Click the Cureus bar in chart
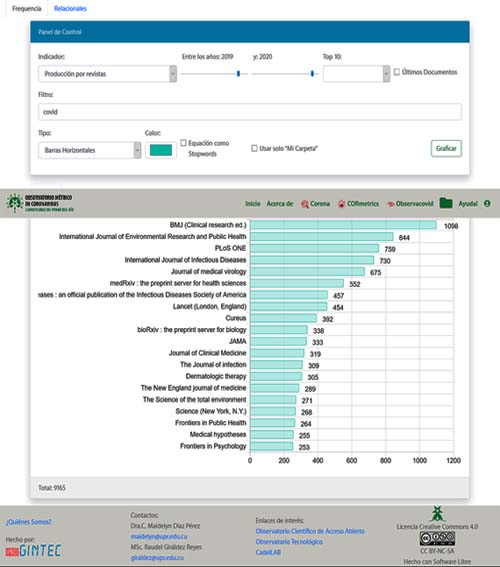 point(283,318)
